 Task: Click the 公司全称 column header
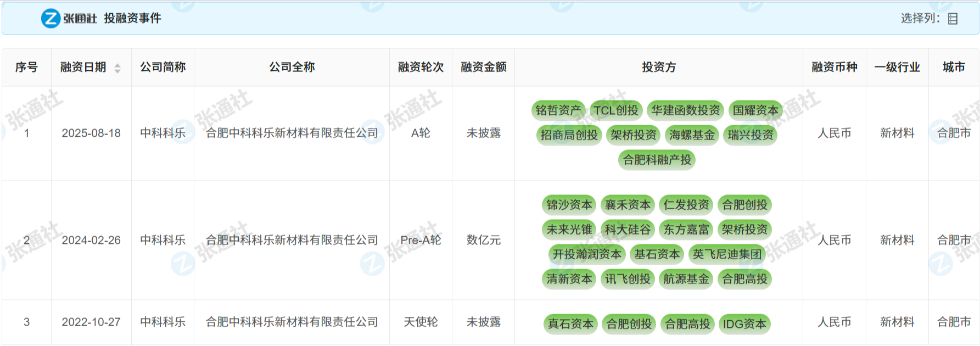point(292,67)
